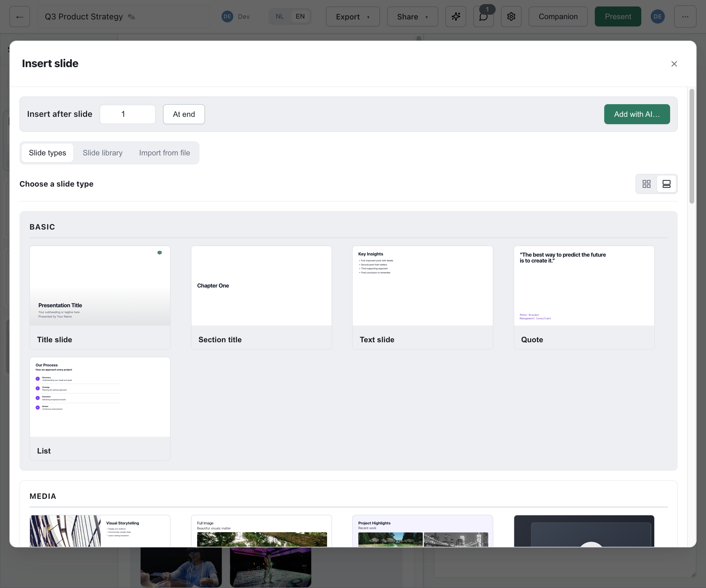Choose the Quote slide type card
The image size is (706, 588).
[x=584, y=297]
